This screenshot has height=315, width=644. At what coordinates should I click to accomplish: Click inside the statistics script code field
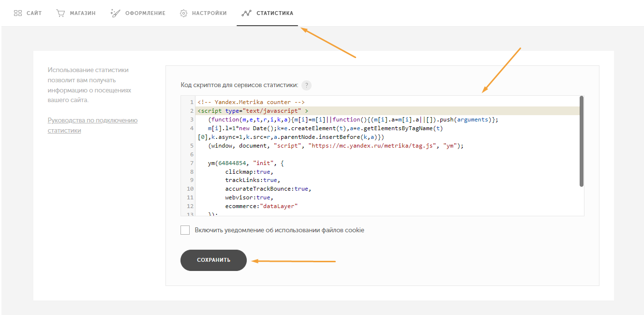pos(382,156)
